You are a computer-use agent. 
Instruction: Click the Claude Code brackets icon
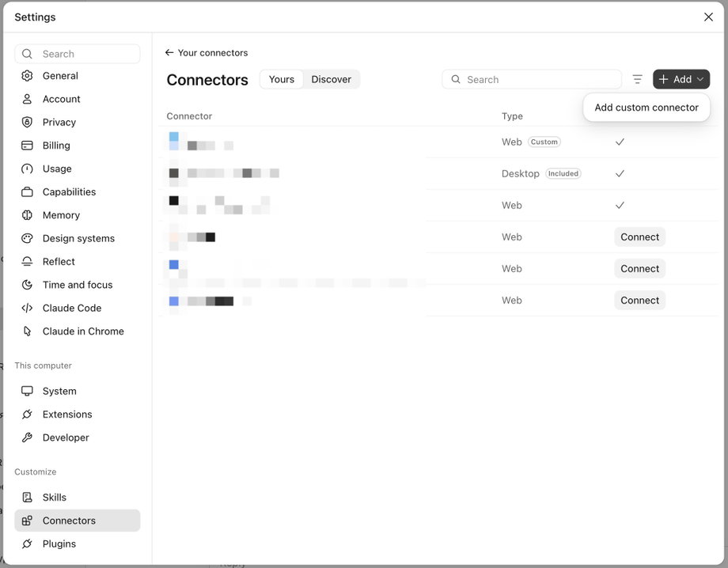(x=27, y=308)
